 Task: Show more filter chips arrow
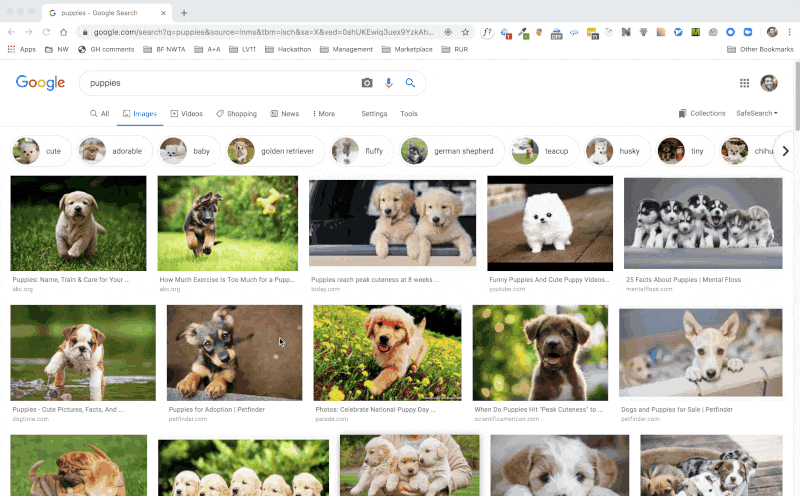pos(786,151)
